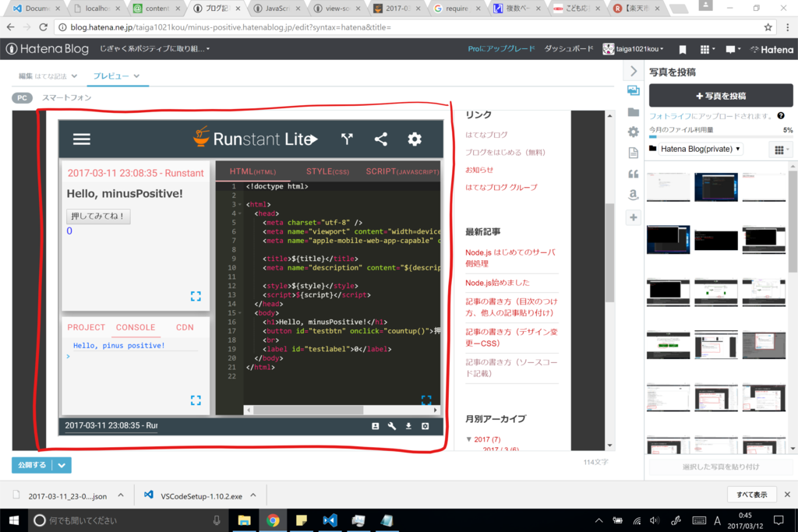Click the fork icon in Runstant toolbar

(x=347, y=139)
